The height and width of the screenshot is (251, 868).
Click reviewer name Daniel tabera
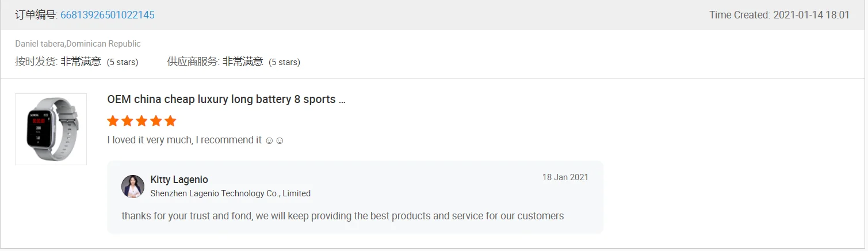point(39,44)
